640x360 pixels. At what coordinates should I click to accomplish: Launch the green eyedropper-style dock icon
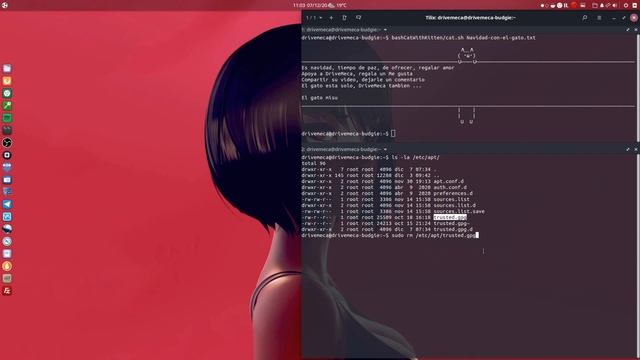point(7,106)
